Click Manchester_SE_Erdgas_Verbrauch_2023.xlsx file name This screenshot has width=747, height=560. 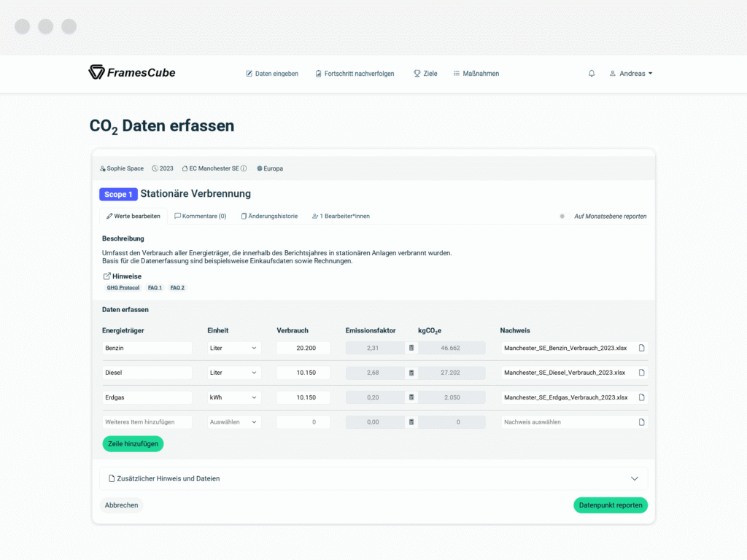(566, 397)
